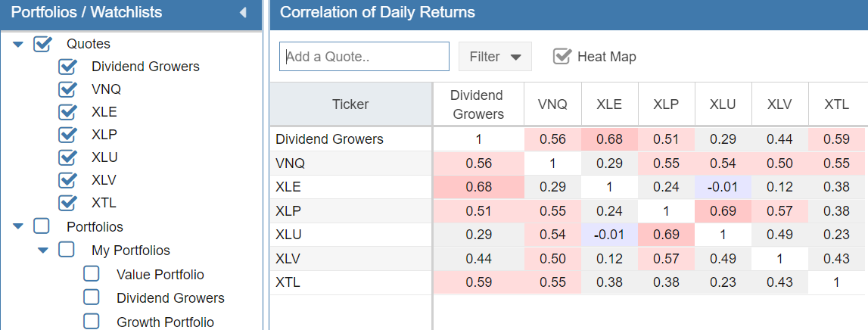Viewport: 868px width, 330px height.
Task: Collapse the Quotes tree node
Action: pos(19,45)
